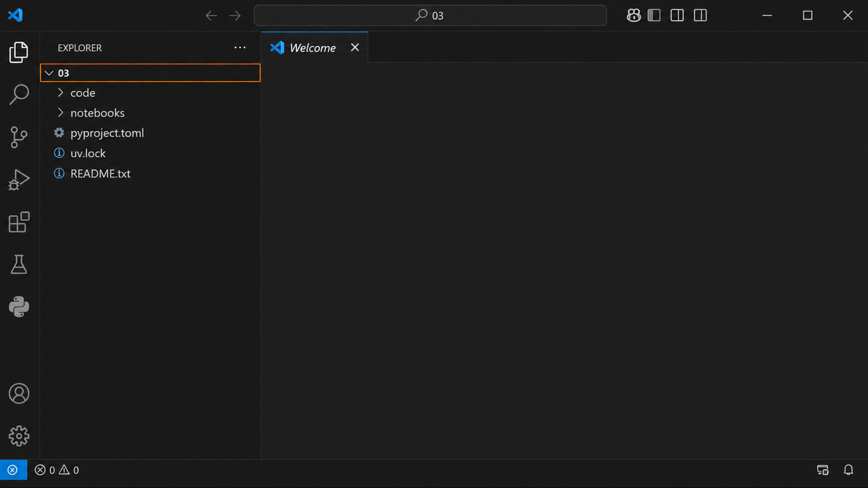868x488 pixels.
Task: Close the Welcome tab
Action: (355, 48)
